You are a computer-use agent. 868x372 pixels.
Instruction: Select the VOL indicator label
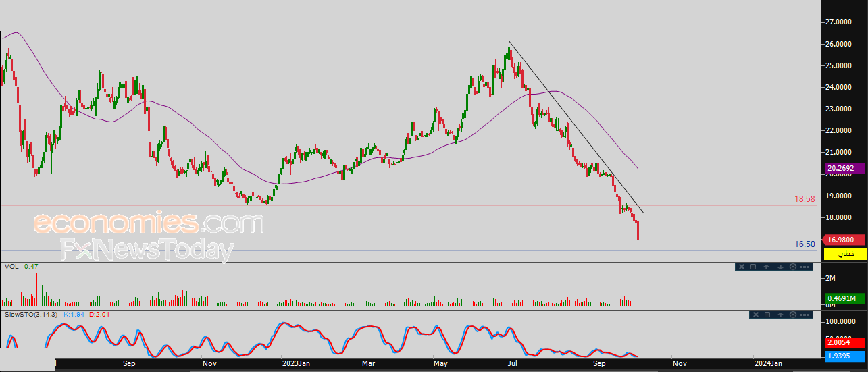[11, 266]
